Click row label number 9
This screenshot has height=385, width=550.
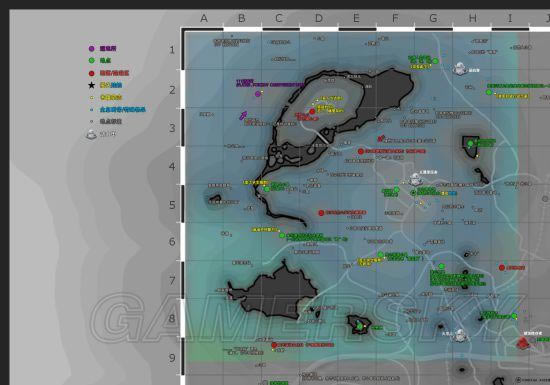(172, 358)
